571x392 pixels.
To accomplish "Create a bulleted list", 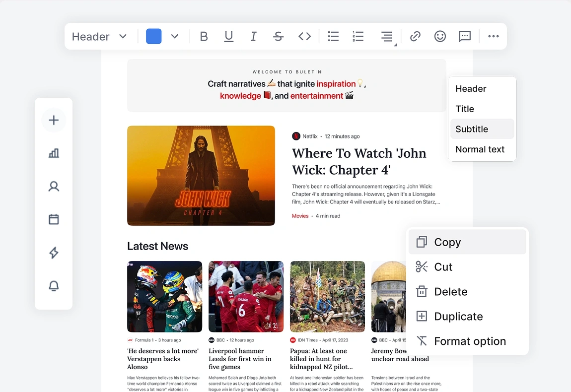I will pos(333,36).
